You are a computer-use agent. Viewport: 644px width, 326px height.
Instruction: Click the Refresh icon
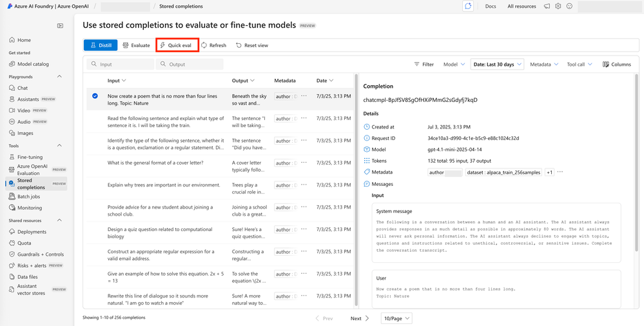pyautogui.click(x=204, y=46)
